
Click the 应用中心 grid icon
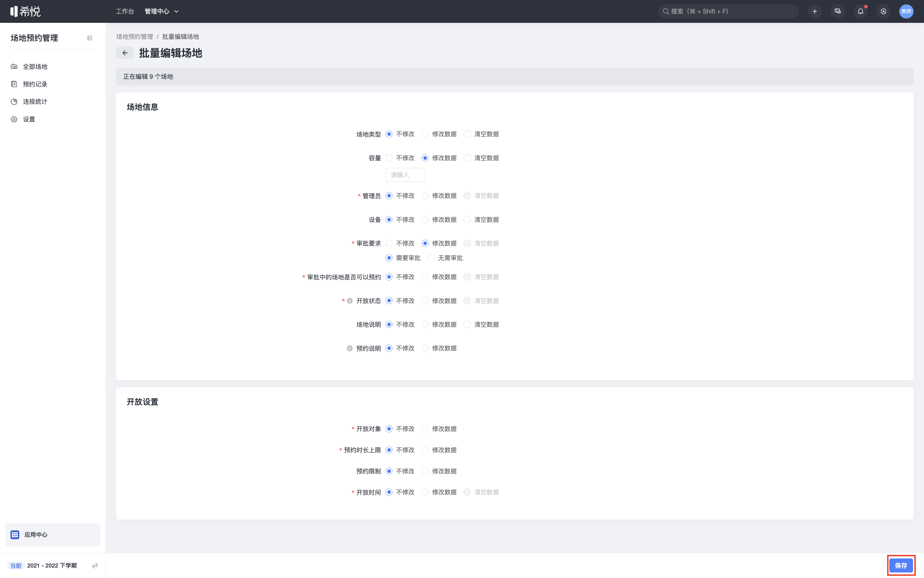15,535
